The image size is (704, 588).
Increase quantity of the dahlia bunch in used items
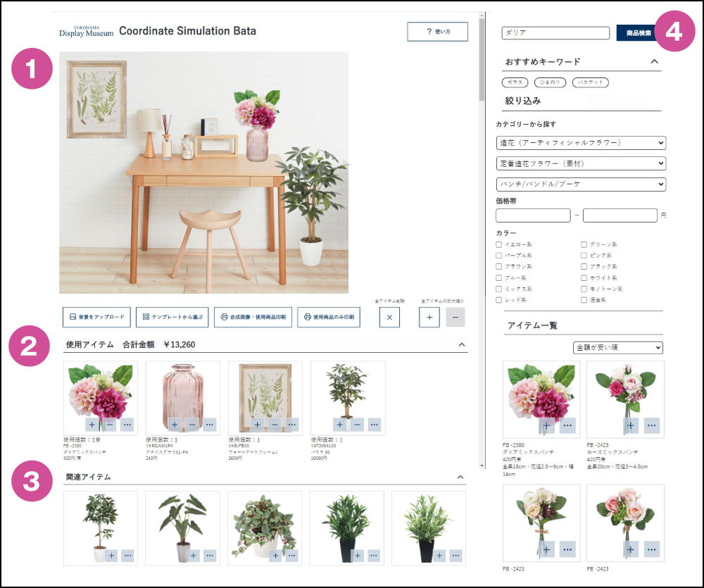[x=92, y=425]
